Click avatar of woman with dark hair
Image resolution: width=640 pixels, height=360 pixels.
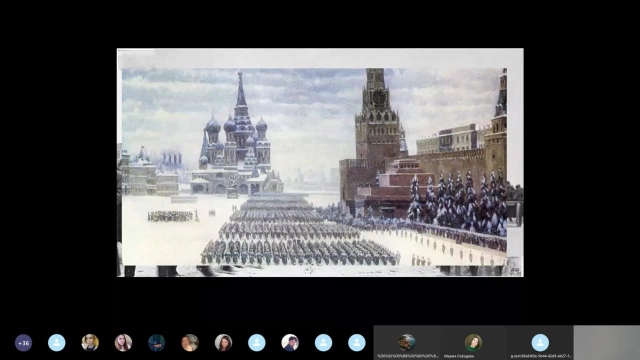click(224, 343)
